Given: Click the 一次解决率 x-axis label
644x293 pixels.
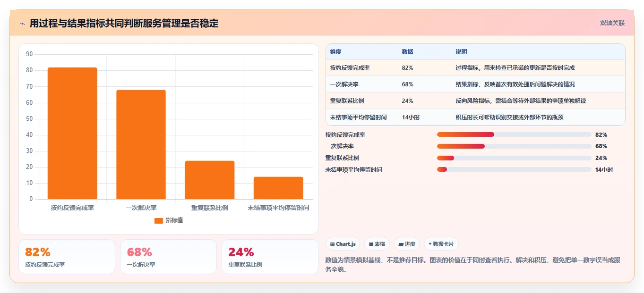Looking at the screenshot, I should coord(141,208).
